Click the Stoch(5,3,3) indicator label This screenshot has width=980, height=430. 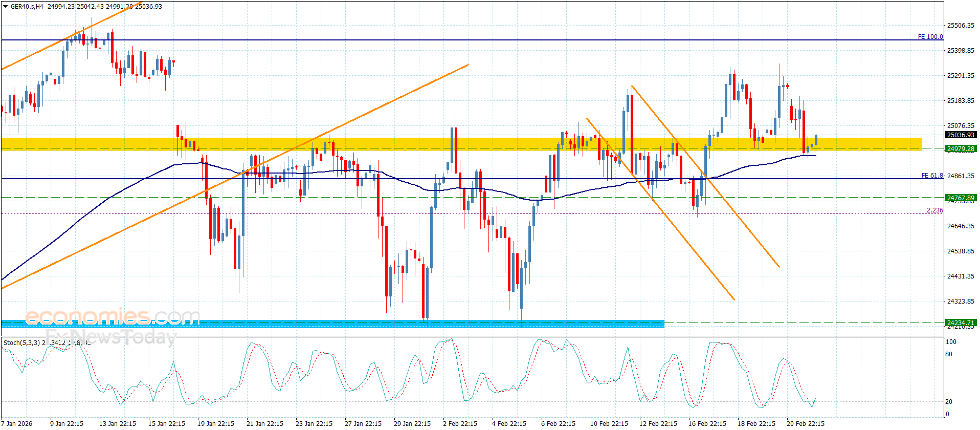[23, 342]
